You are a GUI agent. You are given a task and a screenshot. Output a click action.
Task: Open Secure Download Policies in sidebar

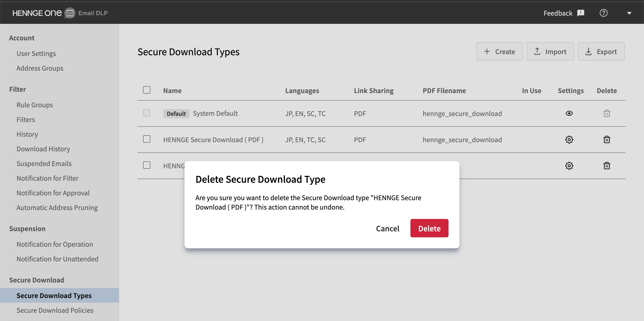(55, 310)
